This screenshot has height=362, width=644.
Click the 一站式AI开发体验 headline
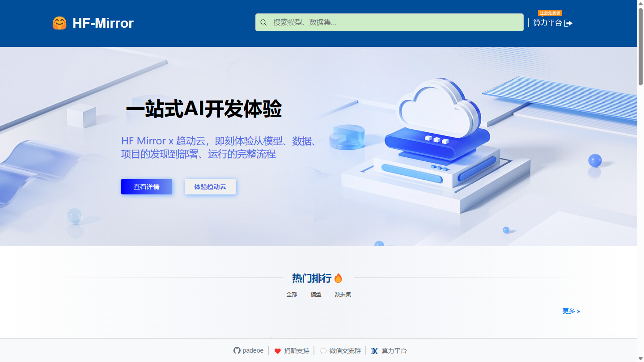(204, 109)
